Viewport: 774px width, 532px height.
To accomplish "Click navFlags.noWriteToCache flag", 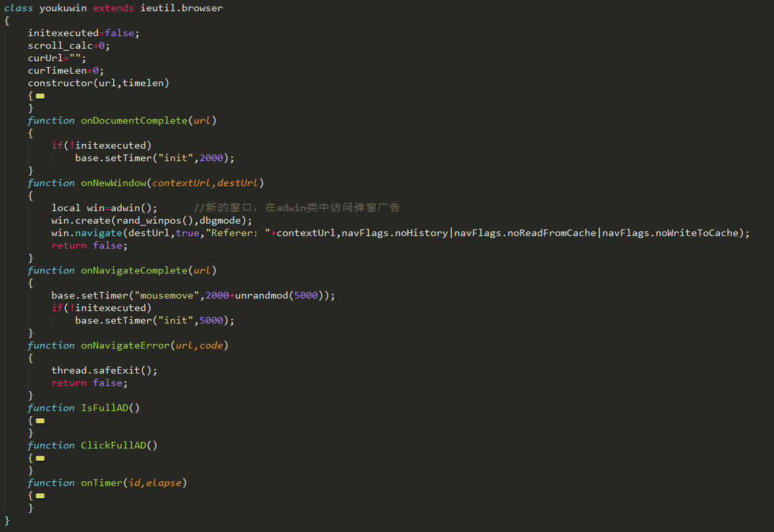I will [670, 233].
